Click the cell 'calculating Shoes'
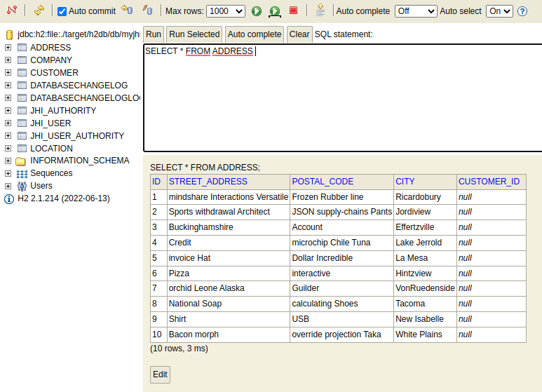This screenshot has height=392, width=542. click(x=341, y=304)
